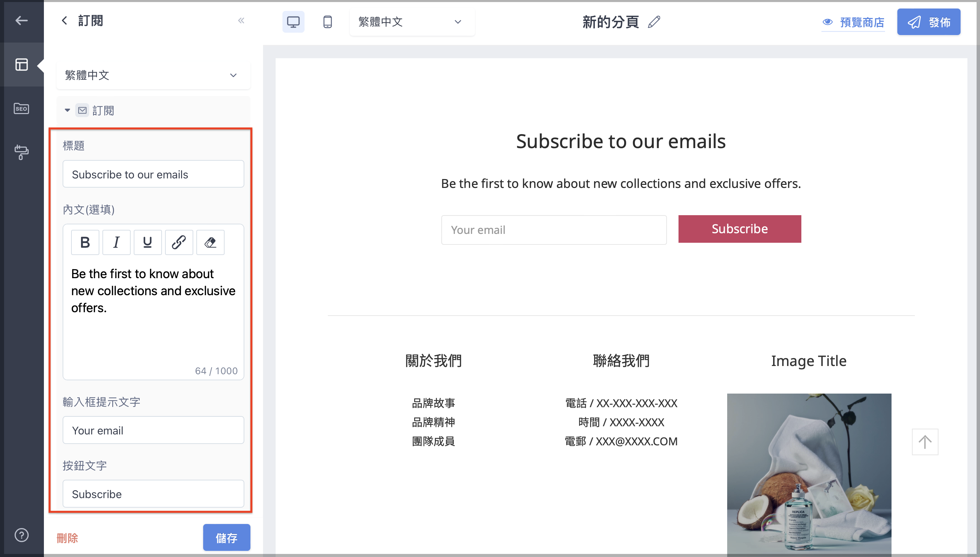Click the 聯絡我們 footer heading

[621, 361]
